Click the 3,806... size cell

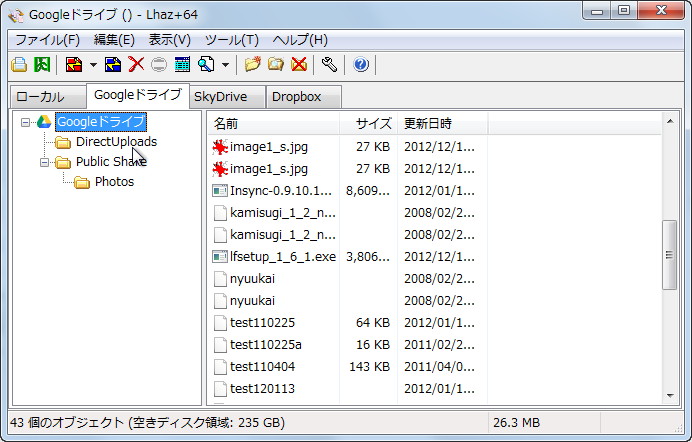pyautogui.click(x=368, y=257)
